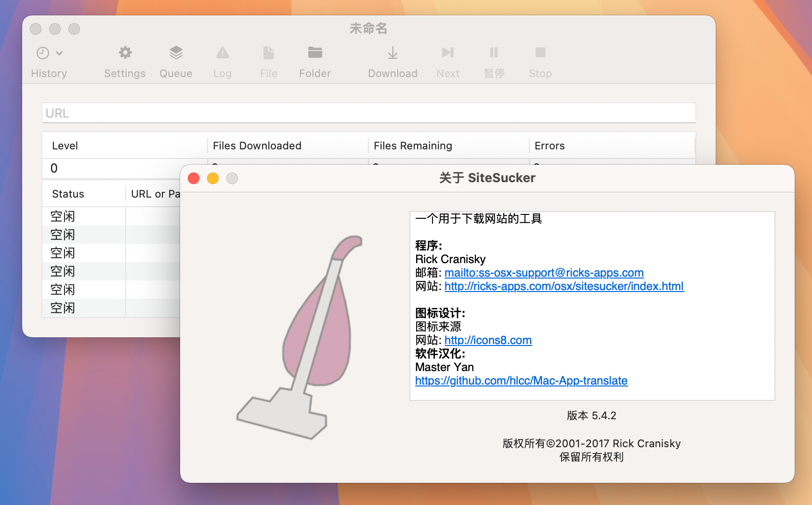Open the Folder toolbar icon
Screen dimensions: 812x505
click(315, 53)
